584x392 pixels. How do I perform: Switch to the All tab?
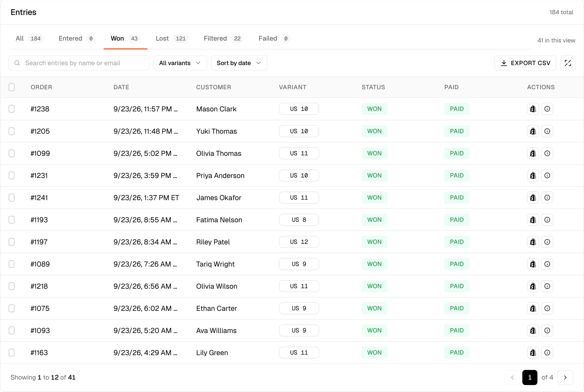coord(29,38)
